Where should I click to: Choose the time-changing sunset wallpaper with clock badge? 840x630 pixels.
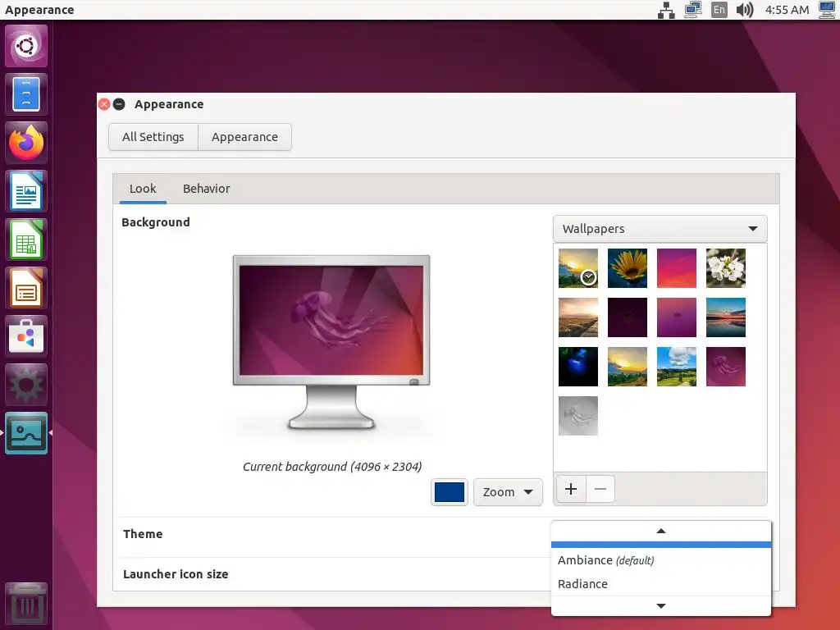click(x=578, y=268)
